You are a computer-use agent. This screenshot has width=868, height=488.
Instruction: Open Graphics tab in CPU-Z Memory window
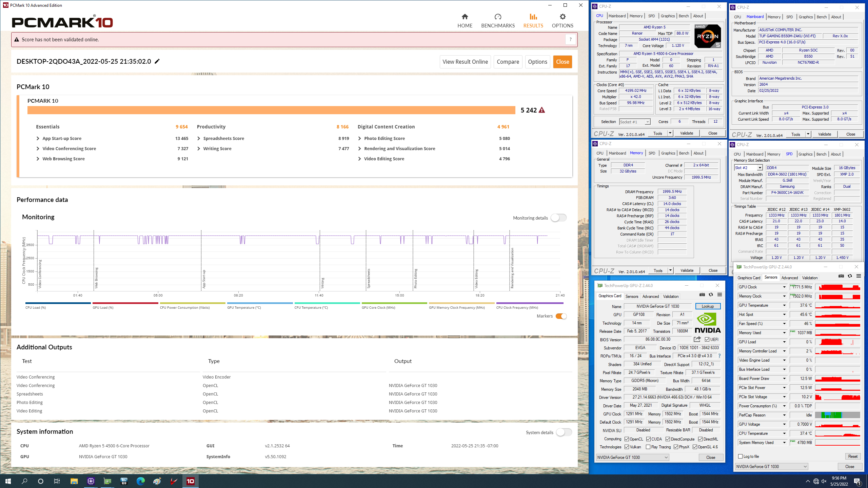[668, 153]
